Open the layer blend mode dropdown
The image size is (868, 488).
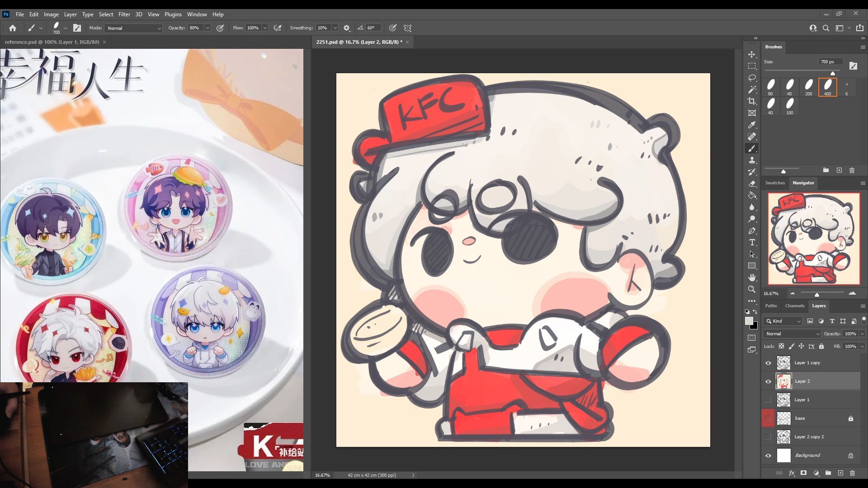pos(792,334)
